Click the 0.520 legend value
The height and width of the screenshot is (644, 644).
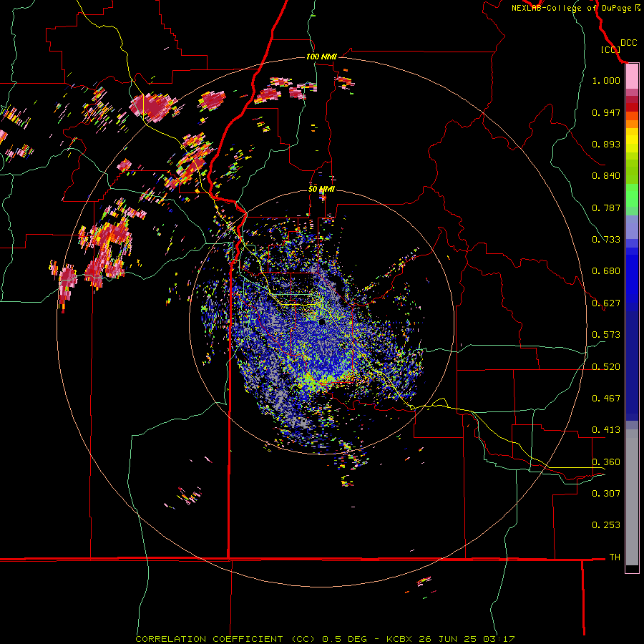point(606,367)
